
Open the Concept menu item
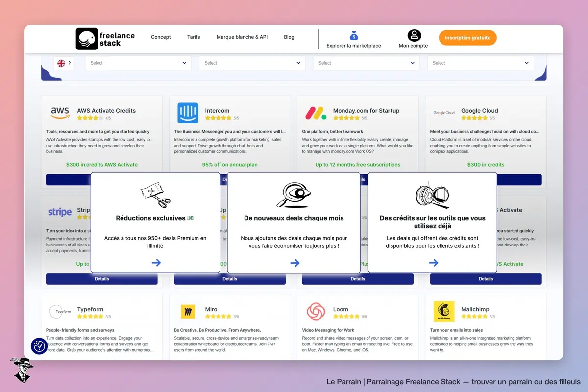click(x=161, y=37)
